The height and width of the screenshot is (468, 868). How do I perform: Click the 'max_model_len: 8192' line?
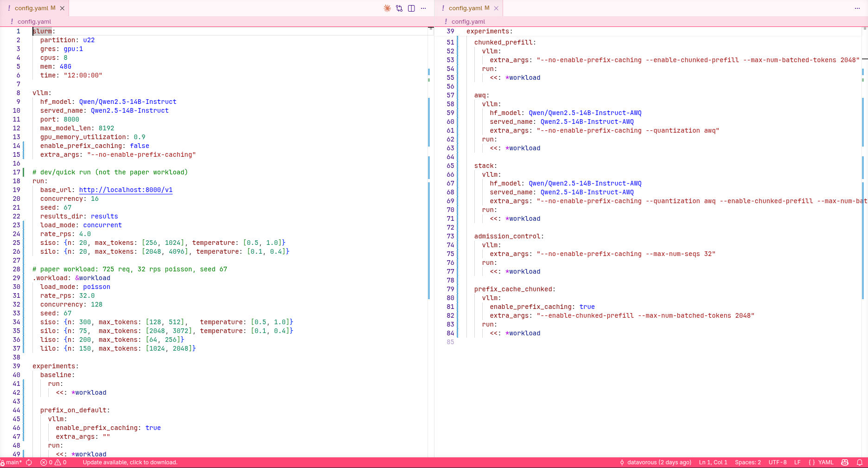pyautogui.click(x=77, y=128)
